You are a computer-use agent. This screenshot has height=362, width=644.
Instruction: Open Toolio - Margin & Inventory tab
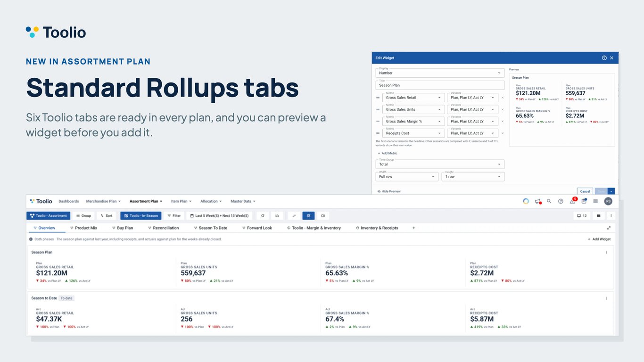coord(314,228)
